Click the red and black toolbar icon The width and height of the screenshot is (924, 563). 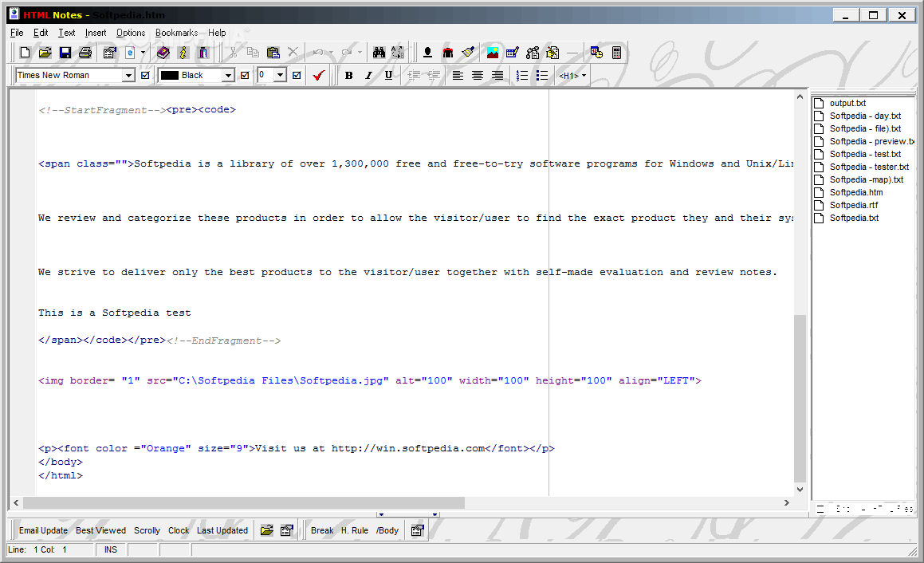click(x=448, y=53)
